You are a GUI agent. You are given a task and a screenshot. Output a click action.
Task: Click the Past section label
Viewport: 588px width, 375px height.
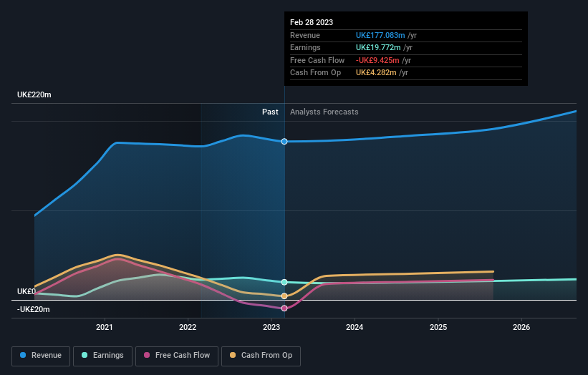coord(270,112)
